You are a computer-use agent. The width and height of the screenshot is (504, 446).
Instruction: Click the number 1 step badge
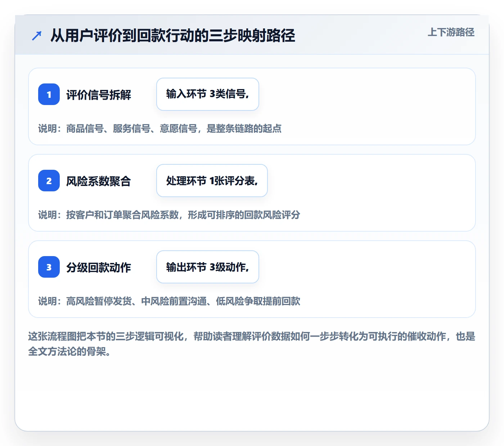[x=49, y=94]
